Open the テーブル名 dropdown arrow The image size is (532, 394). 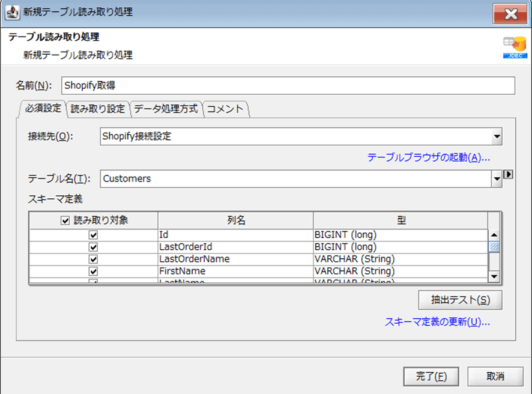[497, 179]
